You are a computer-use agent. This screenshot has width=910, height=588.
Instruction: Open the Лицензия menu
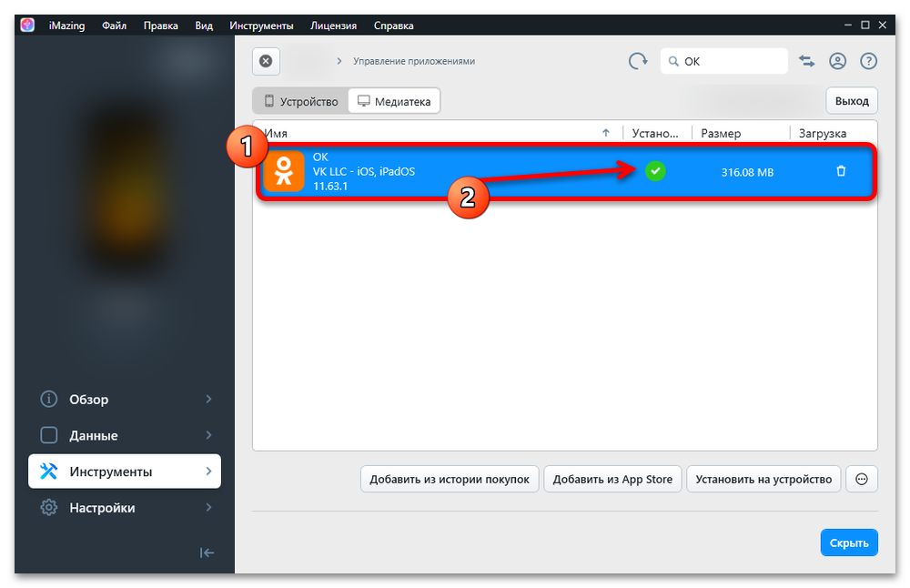(x=333, y=25)
